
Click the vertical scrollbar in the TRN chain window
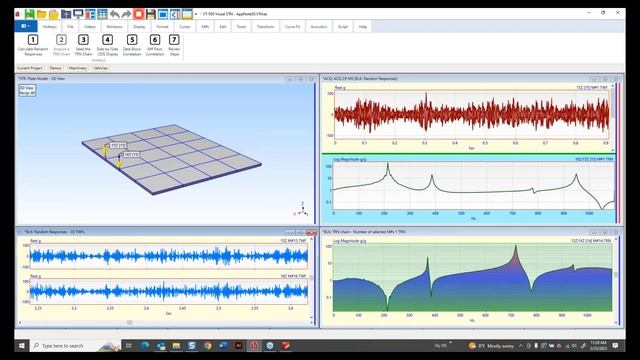[x=616, y=280]
